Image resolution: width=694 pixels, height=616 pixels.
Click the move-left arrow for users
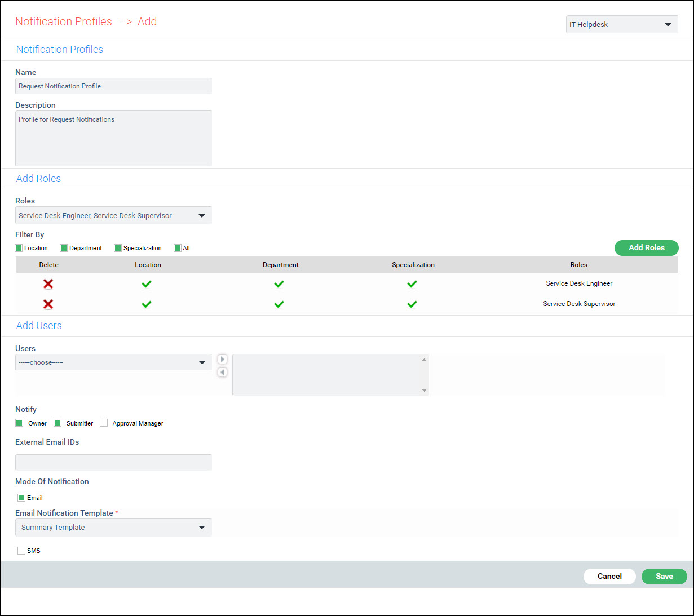coord(222,373)
